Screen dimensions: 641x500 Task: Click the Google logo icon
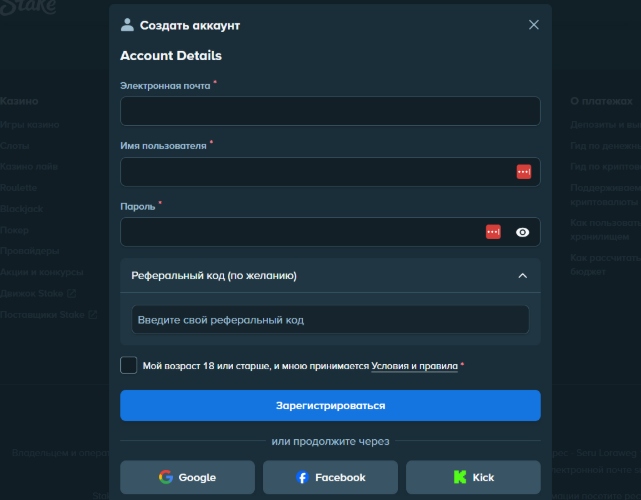166,477
